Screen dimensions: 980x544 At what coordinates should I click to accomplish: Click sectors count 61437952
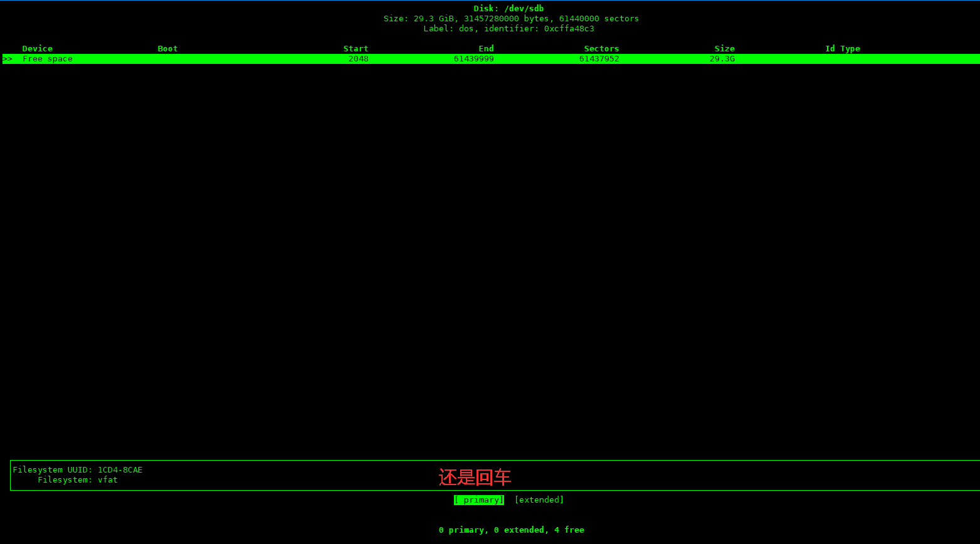coord(599,59)
